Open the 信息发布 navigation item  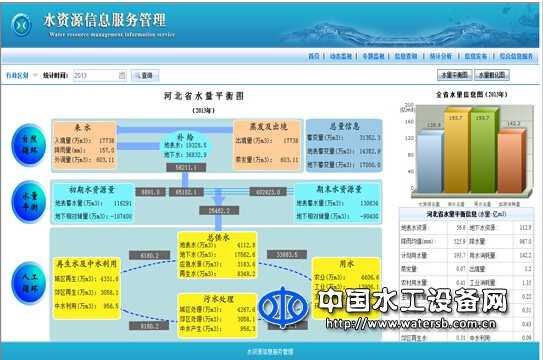(475, 56)
